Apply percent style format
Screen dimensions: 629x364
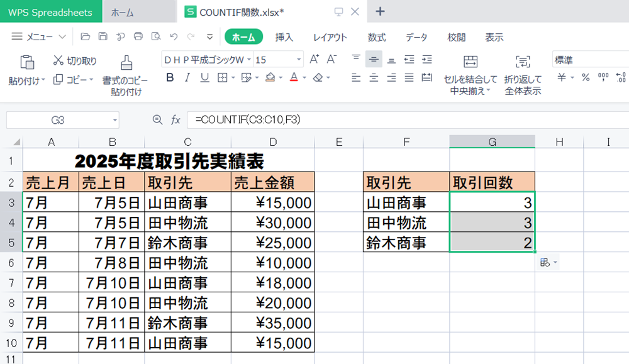point(586,77)
